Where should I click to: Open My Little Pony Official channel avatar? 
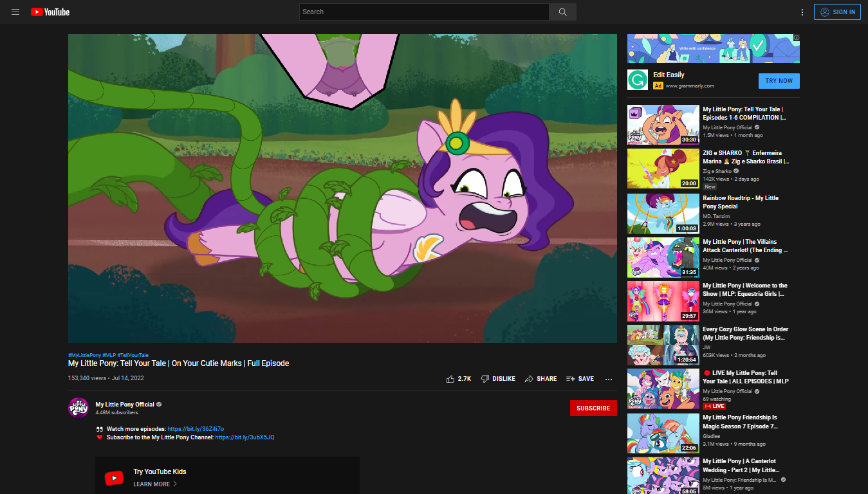point(78,408)
